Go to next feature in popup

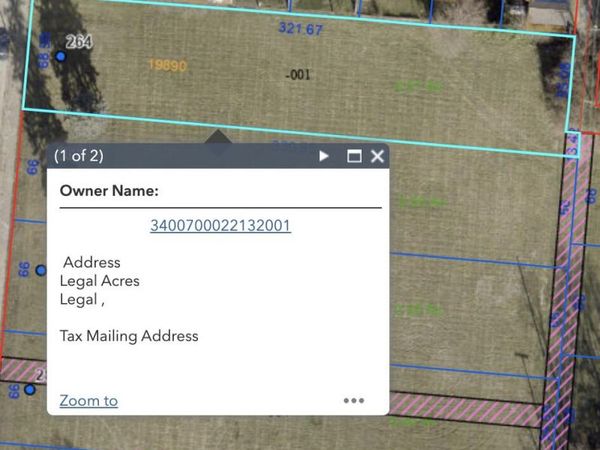point(323,156)
